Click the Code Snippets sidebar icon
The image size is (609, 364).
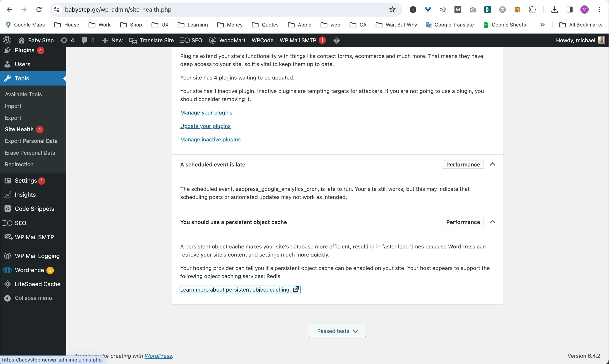(x=8, y=209)
